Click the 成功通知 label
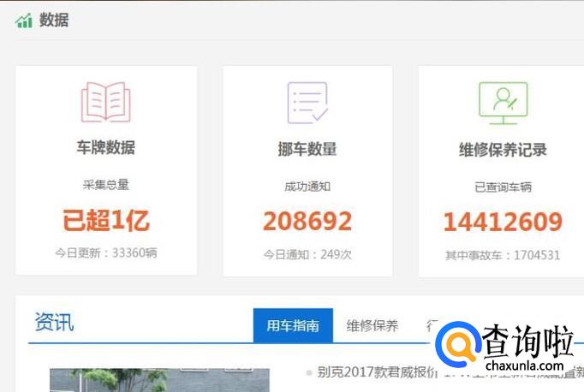This screenshot has height=392, width=584. tap(307, 186)
